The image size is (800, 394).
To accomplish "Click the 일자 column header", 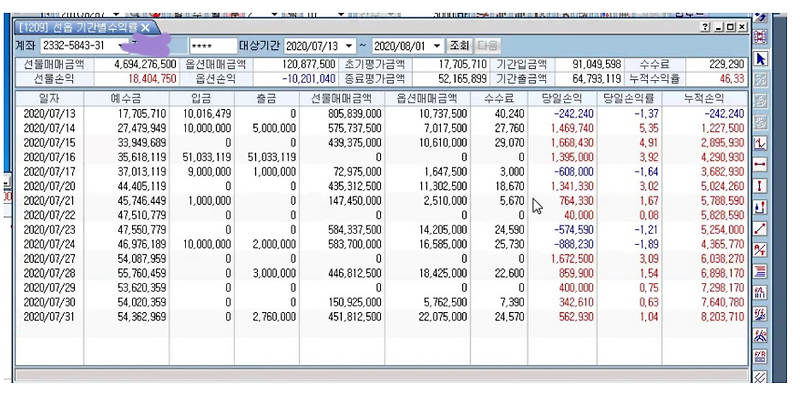I will [49, 99].
